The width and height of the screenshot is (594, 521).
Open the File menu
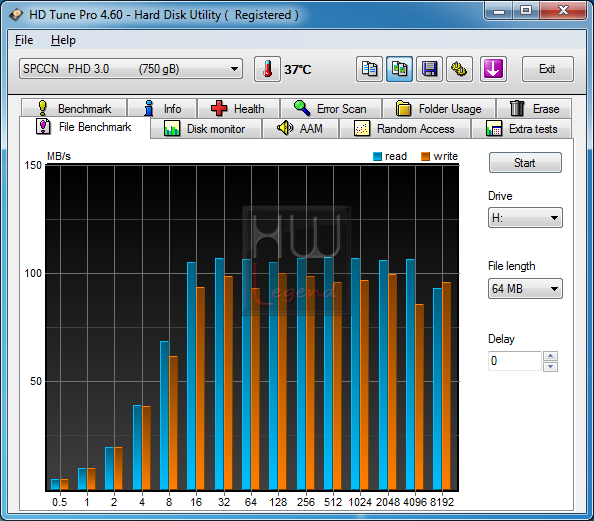pyautogui.click(x=24, y=40)
